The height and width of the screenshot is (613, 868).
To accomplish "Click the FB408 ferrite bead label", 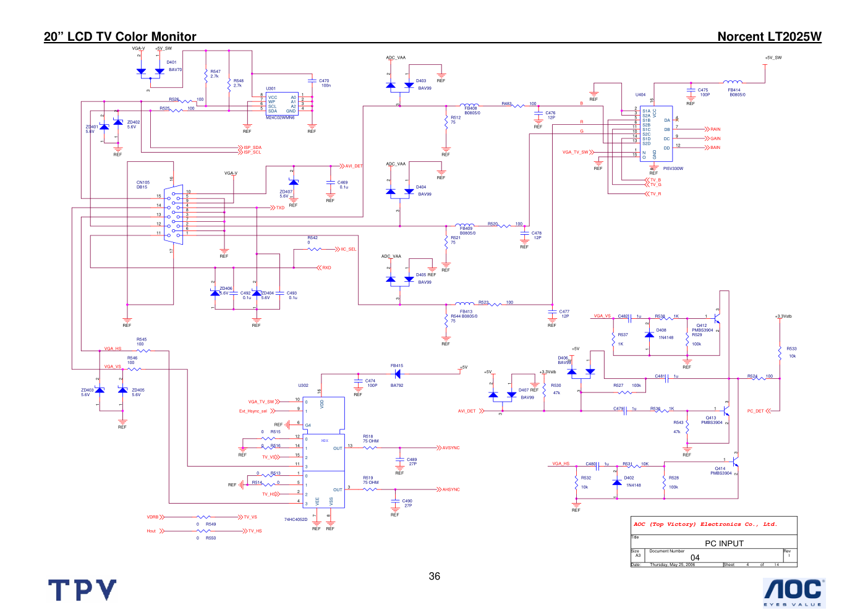I will 472,111.
